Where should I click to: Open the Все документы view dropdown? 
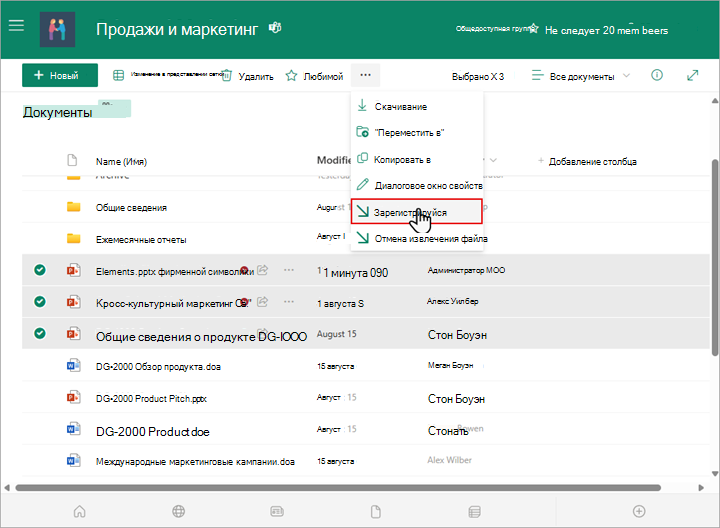point(580,76)
